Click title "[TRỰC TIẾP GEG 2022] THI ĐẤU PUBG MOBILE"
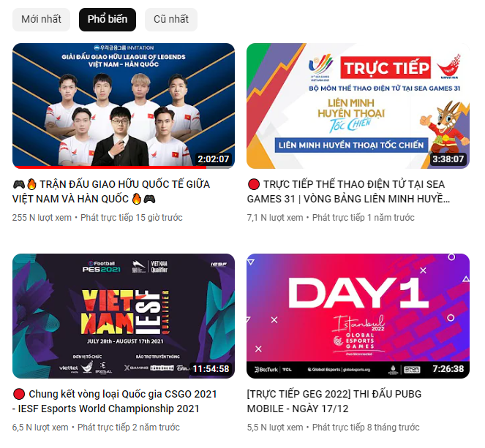Viewport: 485px width, 448px height. point(334,401)
